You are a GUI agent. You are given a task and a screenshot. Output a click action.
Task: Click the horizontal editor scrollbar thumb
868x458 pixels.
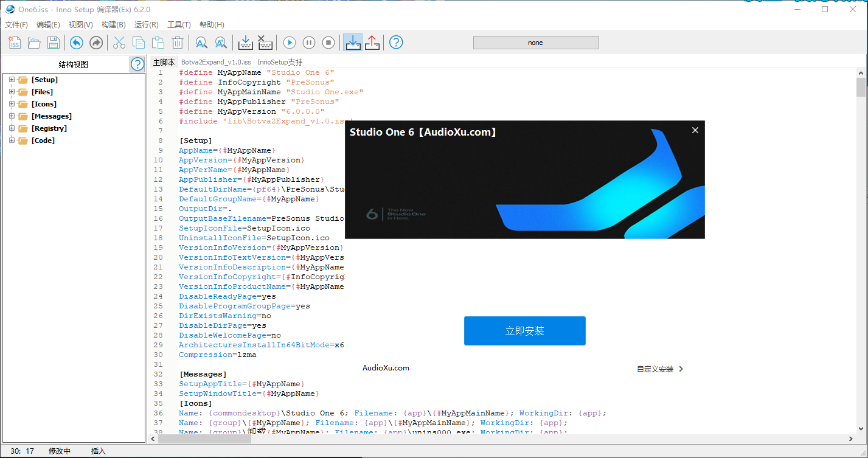click(204, 439)
